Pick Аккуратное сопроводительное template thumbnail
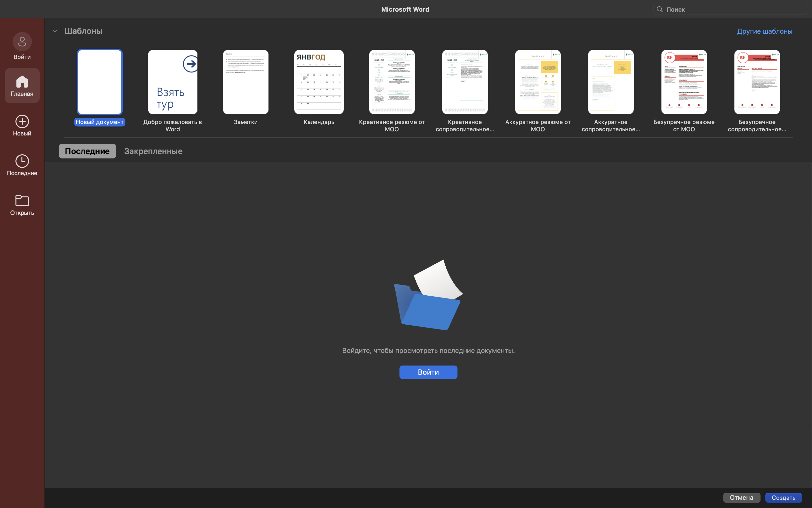This screenshot has height=508, width=812. pos(611,82)
